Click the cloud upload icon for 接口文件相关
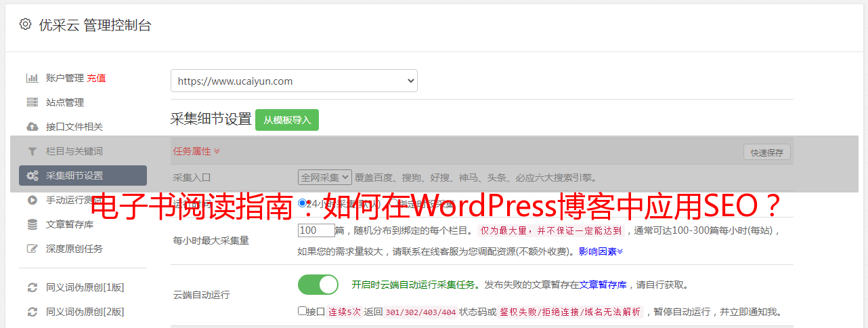The height and width of the screenshot is (328, 868). [x=32, y=127]
